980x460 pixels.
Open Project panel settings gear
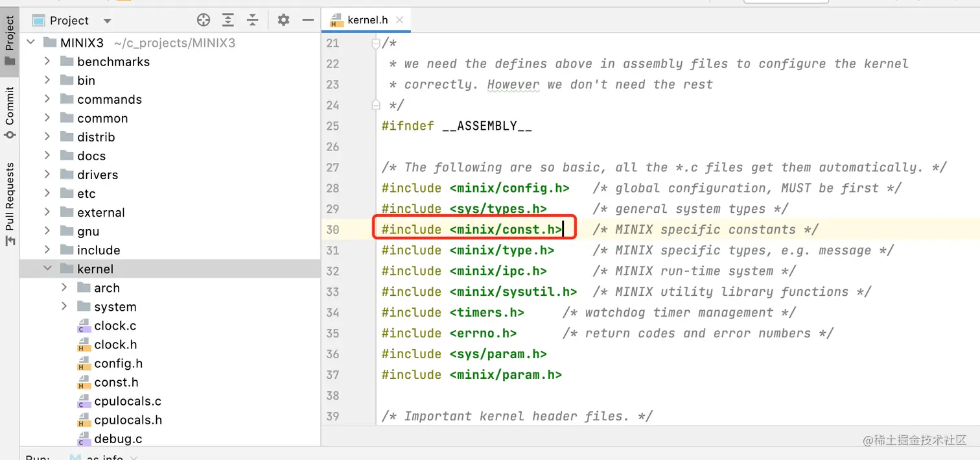[283, 20]
